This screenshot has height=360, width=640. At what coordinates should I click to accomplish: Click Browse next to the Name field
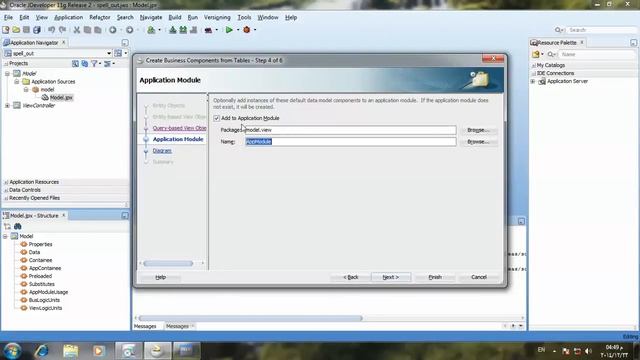478,142
